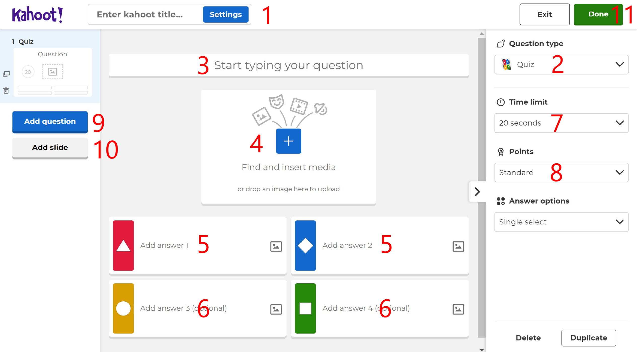This screenshot has width=644, height=352.
Task: Open kahoot Settings
Action: coord(226,14)
